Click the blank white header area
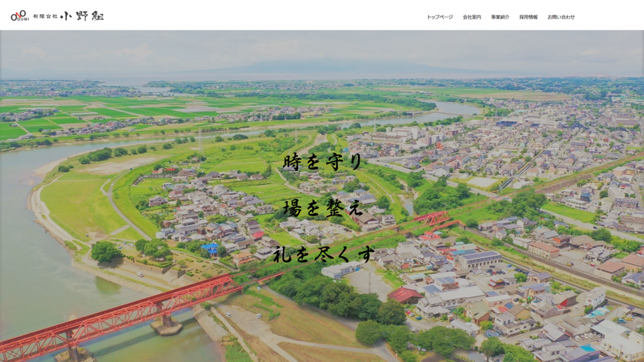Screen dimensions: 644x362 (268, 15)
